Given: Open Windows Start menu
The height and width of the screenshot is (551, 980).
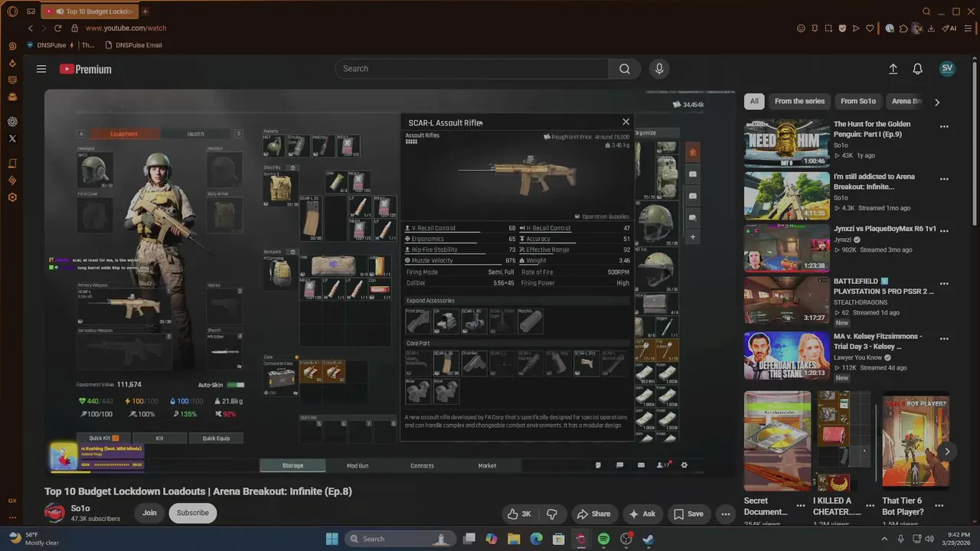Looking at the screenshot, I should pos(332,539).
